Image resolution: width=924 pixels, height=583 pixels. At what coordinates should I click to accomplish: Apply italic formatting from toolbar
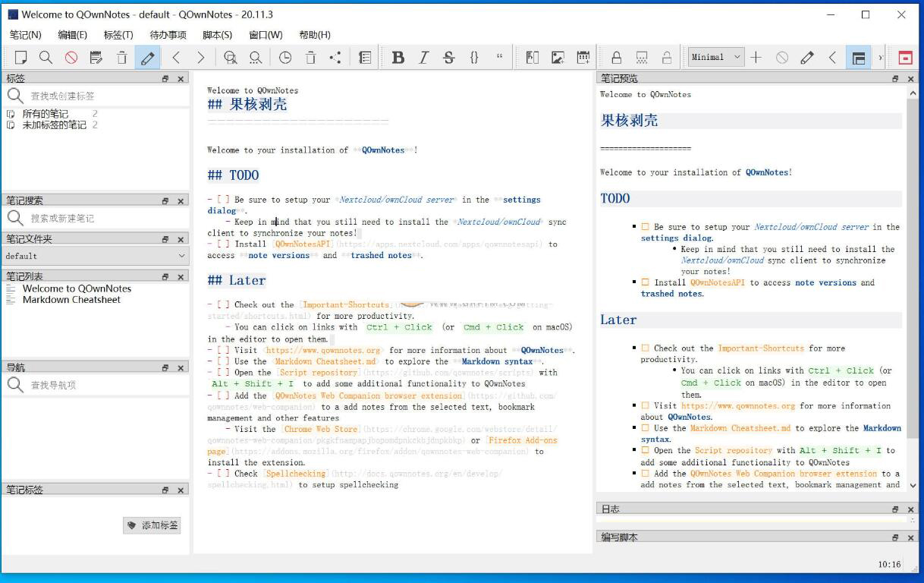423,58
